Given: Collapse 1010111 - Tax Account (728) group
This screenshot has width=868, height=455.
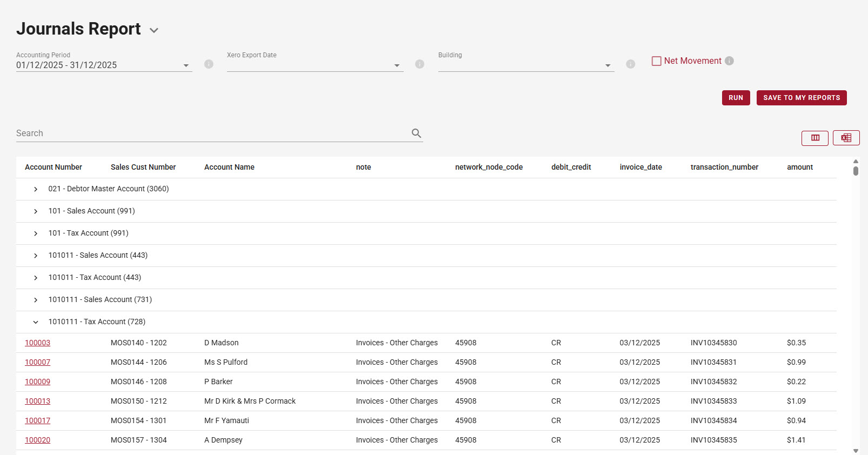Looking at the screenshot, I should click(x=36, y=322).
